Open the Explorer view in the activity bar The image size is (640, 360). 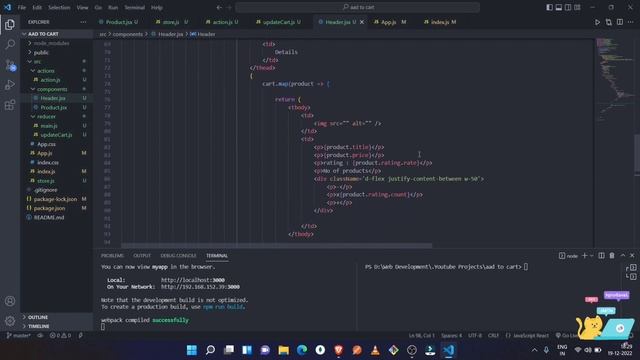(10, 24)
